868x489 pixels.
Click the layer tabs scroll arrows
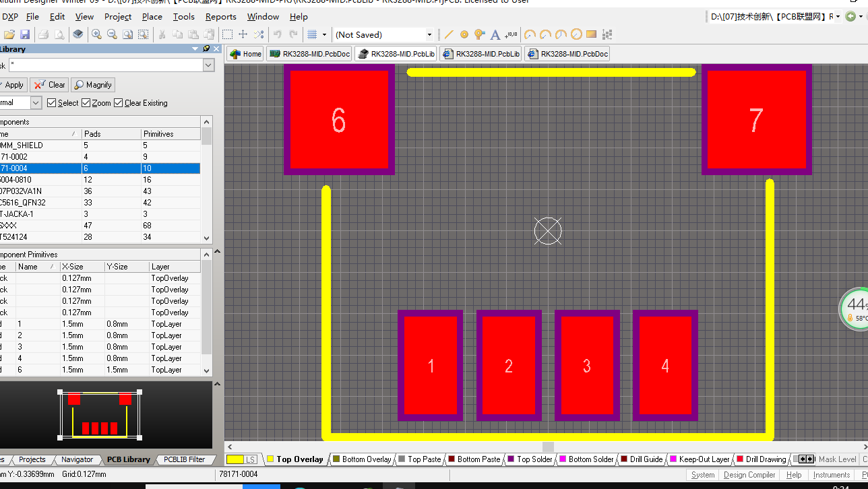click(806, 459)
